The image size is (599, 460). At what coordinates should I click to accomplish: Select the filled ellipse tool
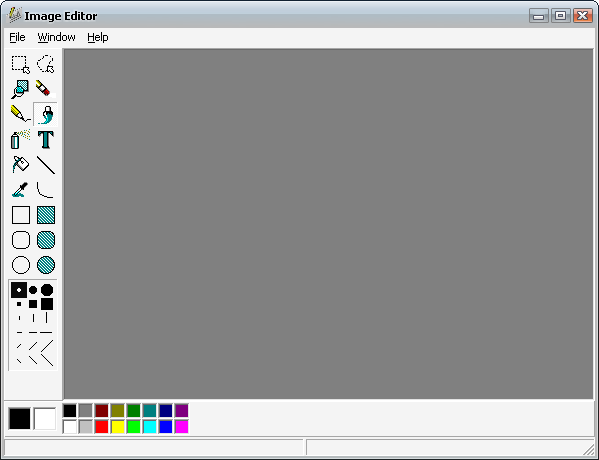coord(45,265)
